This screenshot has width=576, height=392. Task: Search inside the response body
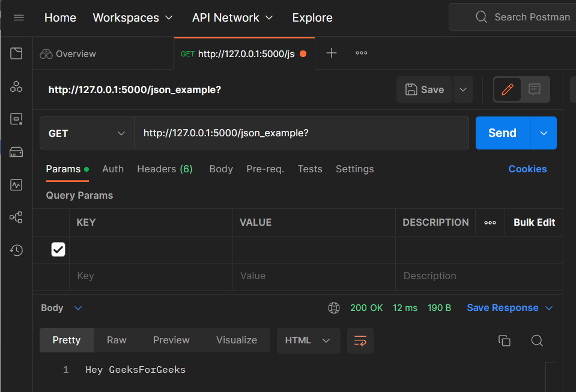pos(537,340)
